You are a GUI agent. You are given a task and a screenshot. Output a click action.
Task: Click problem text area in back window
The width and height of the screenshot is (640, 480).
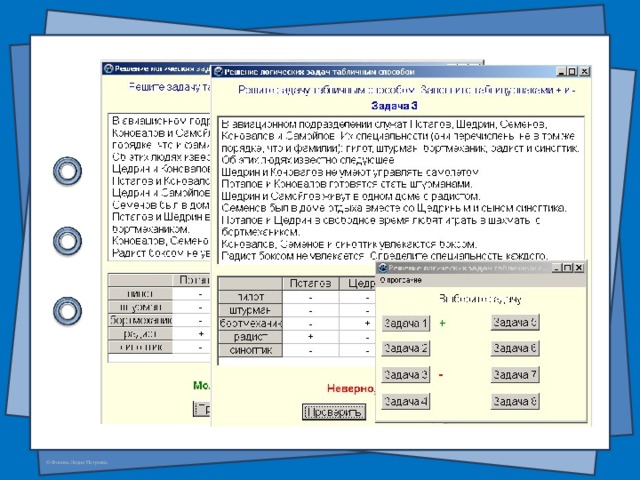pos(159,187)
